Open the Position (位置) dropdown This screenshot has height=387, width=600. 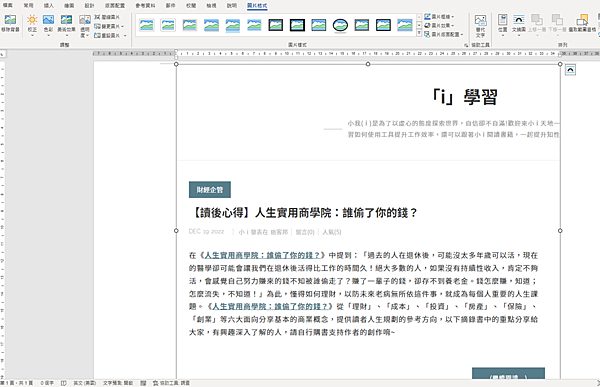pos(502,25)
